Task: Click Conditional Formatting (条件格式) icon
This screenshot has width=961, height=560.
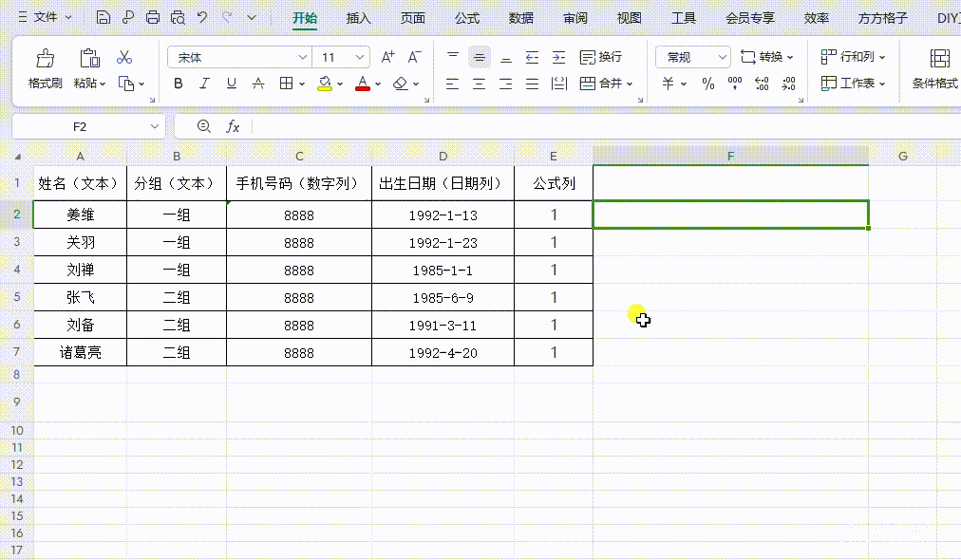Action: [939, 58]
